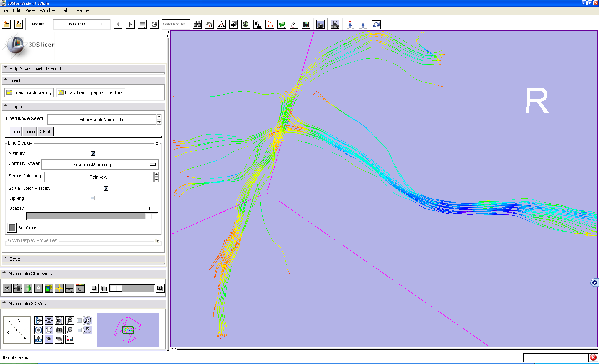The width and height of the screenshot is (599, 364).
Task: Open the Modules FiberBundles selector
Action: pos(82,25)
